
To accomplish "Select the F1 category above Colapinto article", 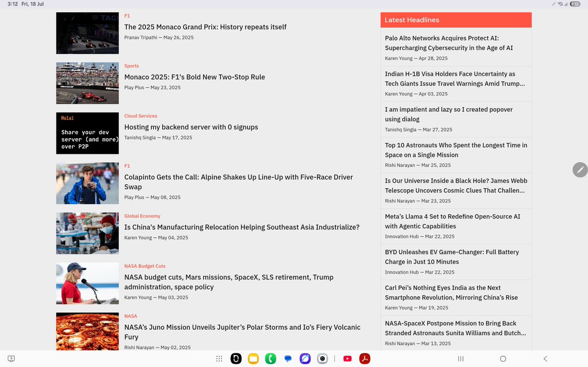I will pos(127,166).
